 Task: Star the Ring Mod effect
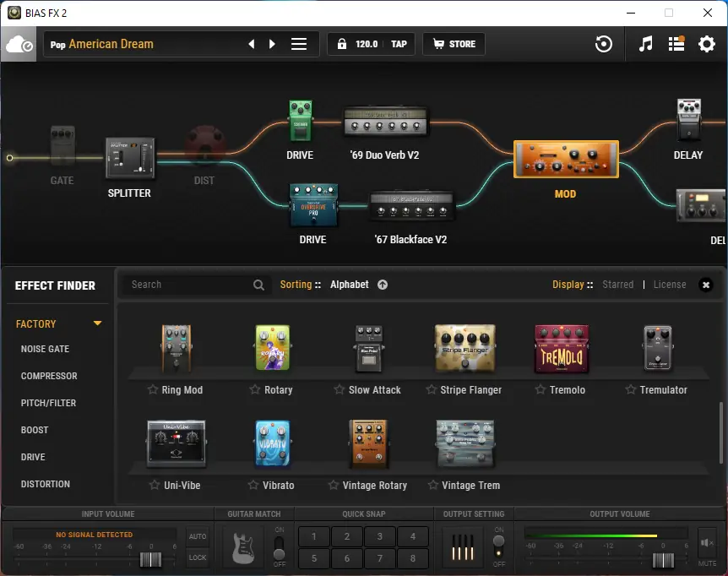[x=153, y=389]
